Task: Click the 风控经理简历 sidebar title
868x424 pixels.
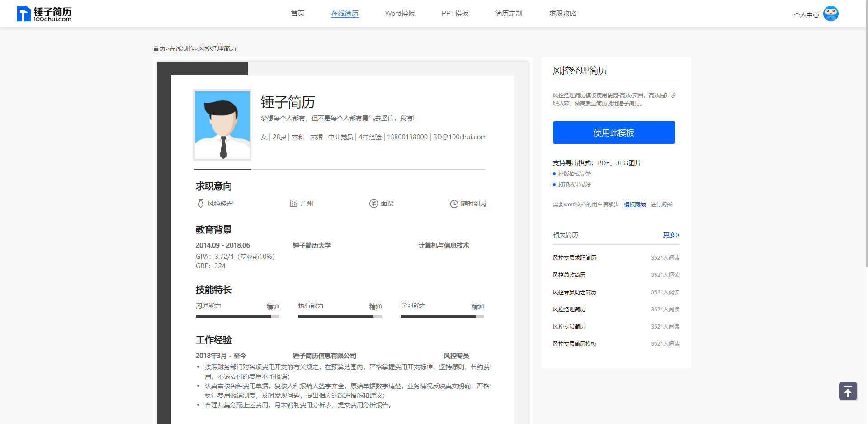Action: pyautogui.click(x=580, y=71)
